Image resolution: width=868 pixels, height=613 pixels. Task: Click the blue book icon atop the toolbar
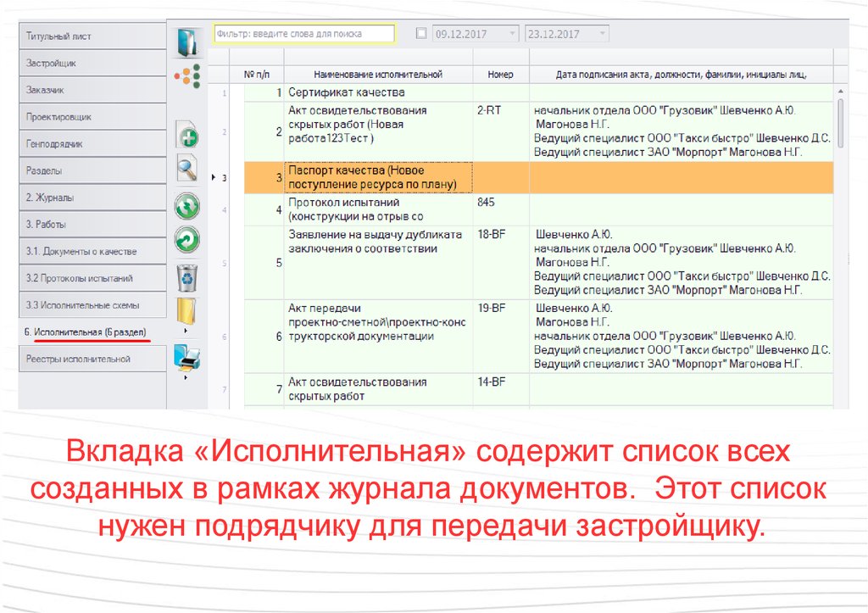pos(186,42)
